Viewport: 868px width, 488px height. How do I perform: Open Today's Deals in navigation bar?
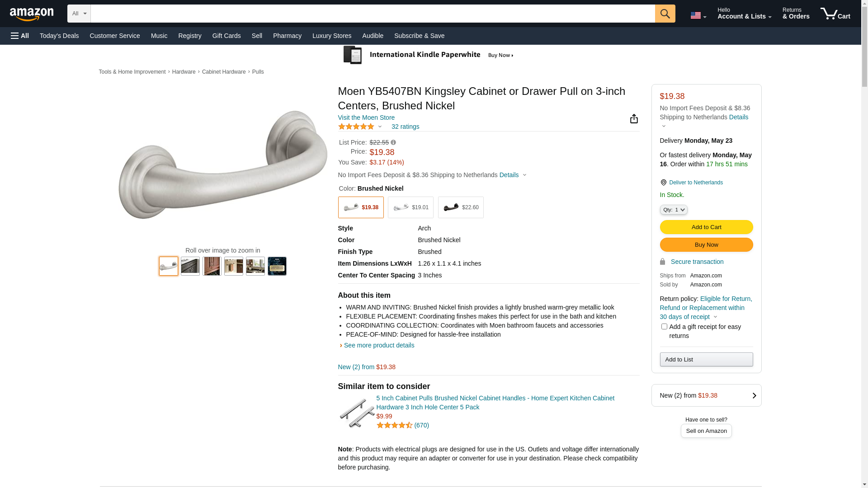click(x=59, y=36)
